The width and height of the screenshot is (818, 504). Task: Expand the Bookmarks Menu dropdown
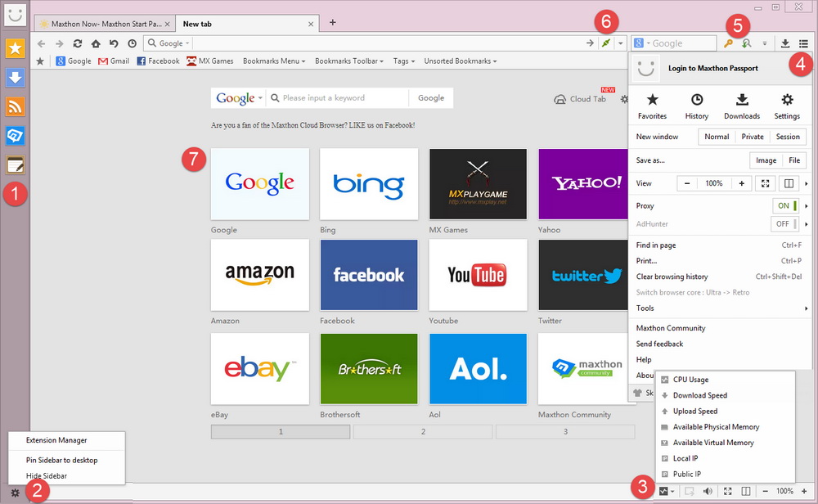point(274,61)
